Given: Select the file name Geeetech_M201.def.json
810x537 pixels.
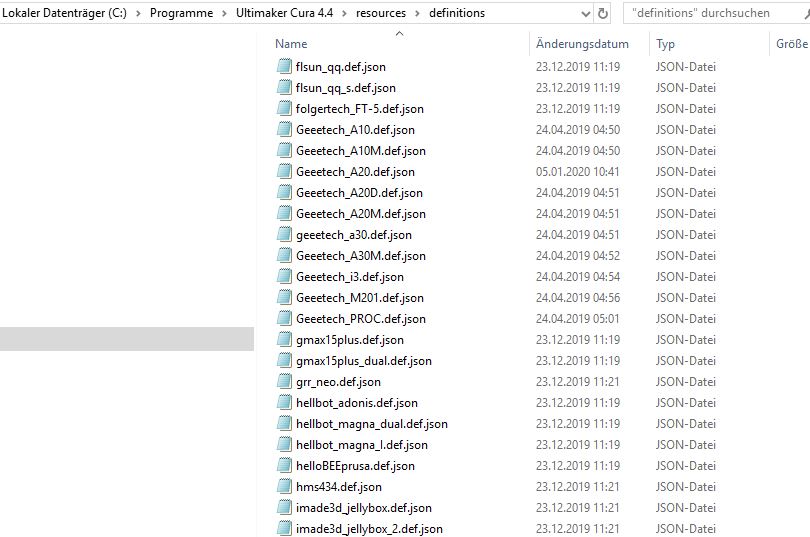Looking at the screenshot, I should [360, 297].
